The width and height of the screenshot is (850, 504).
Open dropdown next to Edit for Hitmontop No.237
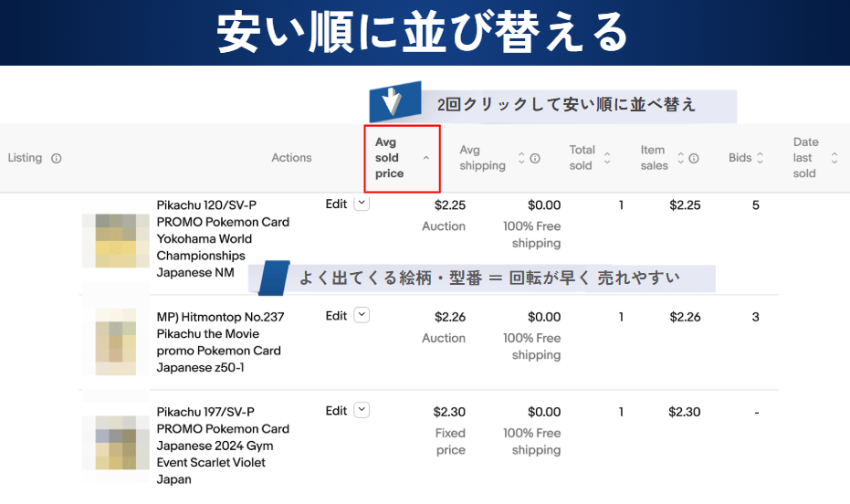pyautogui.click(x=362, y=315)
